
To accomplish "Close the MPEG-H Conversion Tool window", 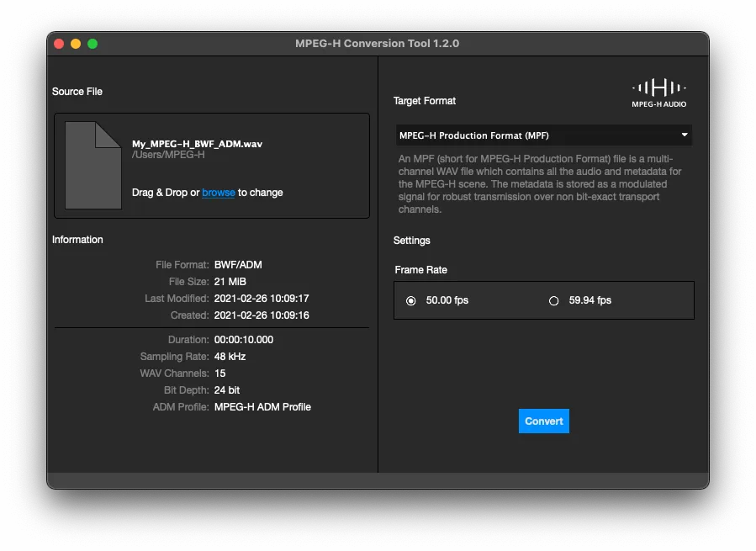I will [59, 44].
